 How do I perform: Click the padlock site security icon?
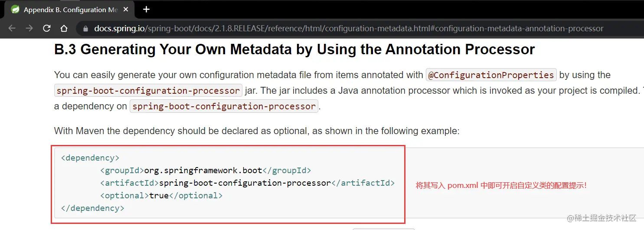click(x=85, y=29)
